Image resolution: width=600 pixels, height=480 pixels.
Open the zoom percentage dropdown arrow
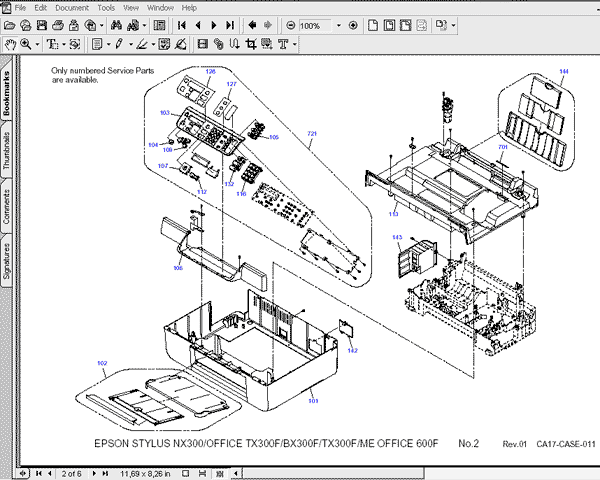339,26
